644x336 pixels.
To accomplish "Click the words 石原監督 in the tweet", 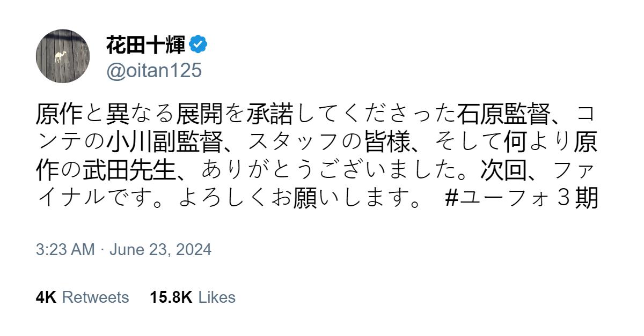I will pyautogui.click(x=503, y=113).
